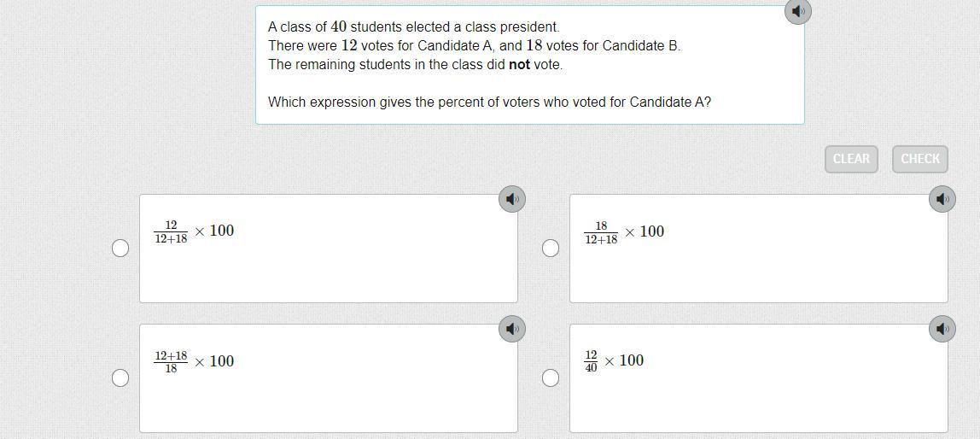This screenshot has height=439, width=980.
Task: Select radio button for (12+18)/18 × 100
Action: point(120,378)
